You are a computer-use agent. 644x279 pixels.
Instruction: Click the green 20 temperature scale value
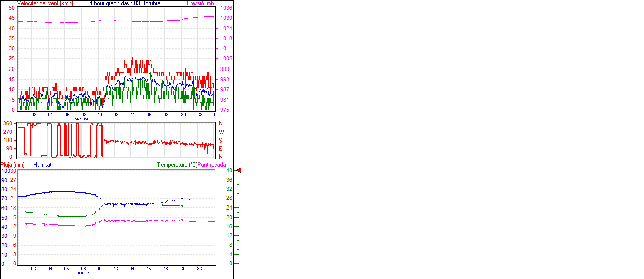[x=230, y=217]
